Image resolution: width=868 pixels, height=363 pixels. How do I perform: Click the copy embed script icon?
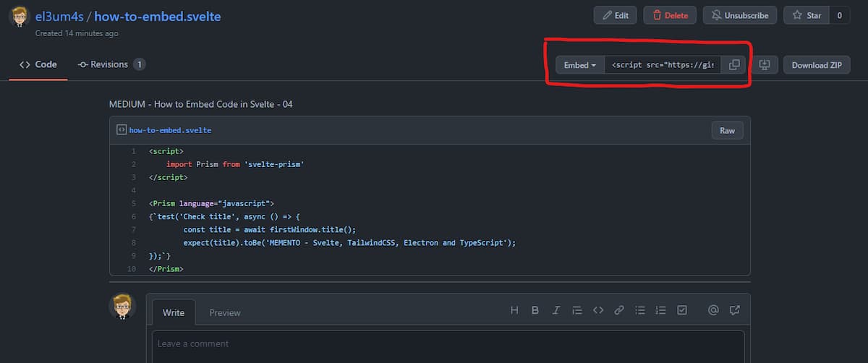pos(733,65)
